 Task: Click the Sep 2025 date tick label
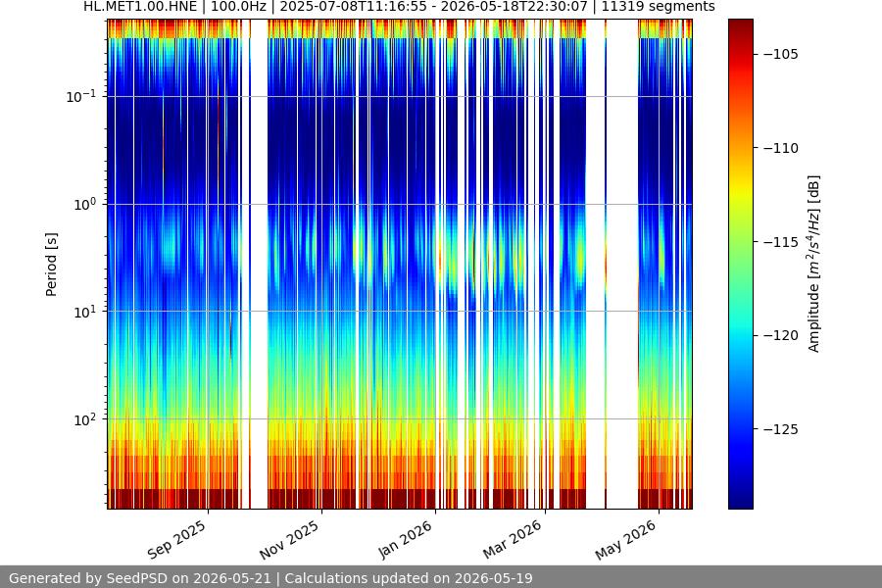point(176,540)
